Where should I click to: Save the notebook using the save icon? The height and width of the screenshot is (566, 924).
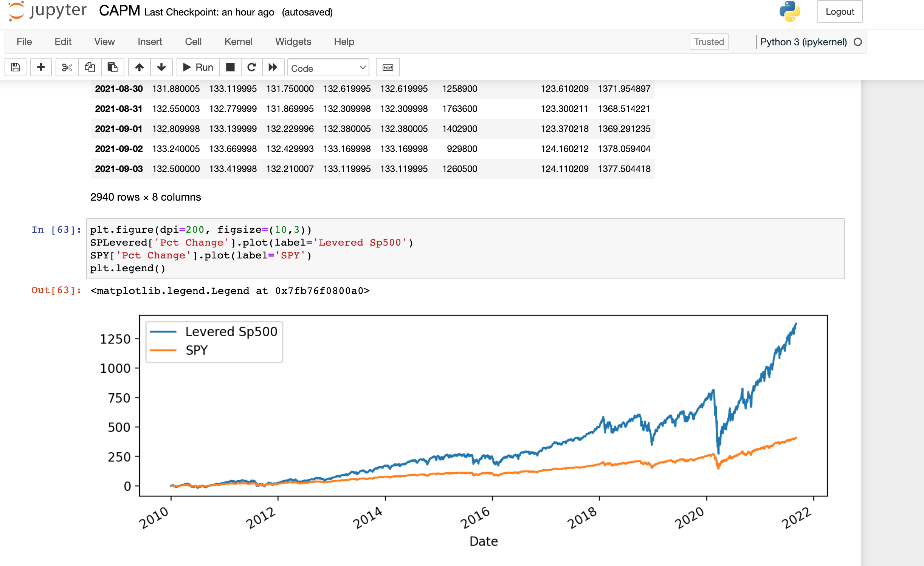click(15, 67)
